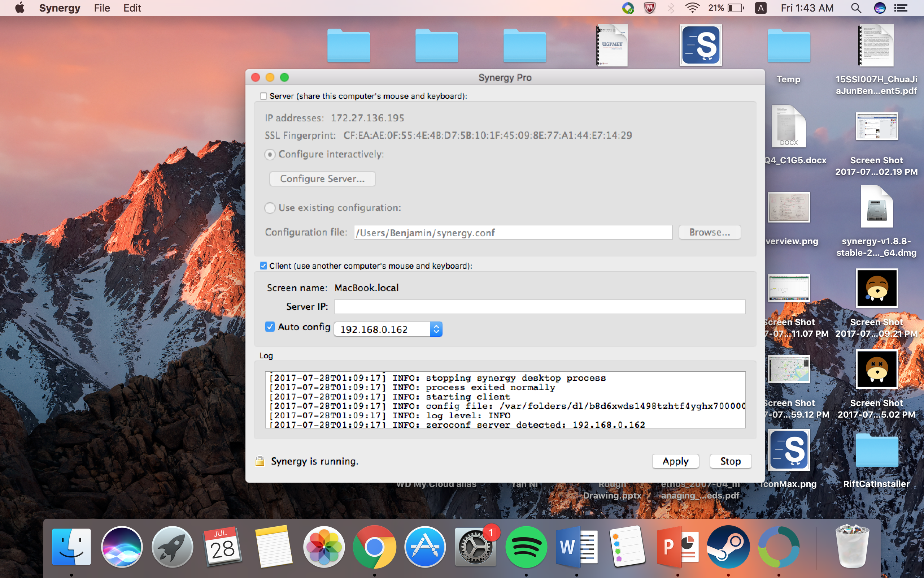Uncheck the Client checkbox
This screenshot has height=578, width=924.
[263, 266]
